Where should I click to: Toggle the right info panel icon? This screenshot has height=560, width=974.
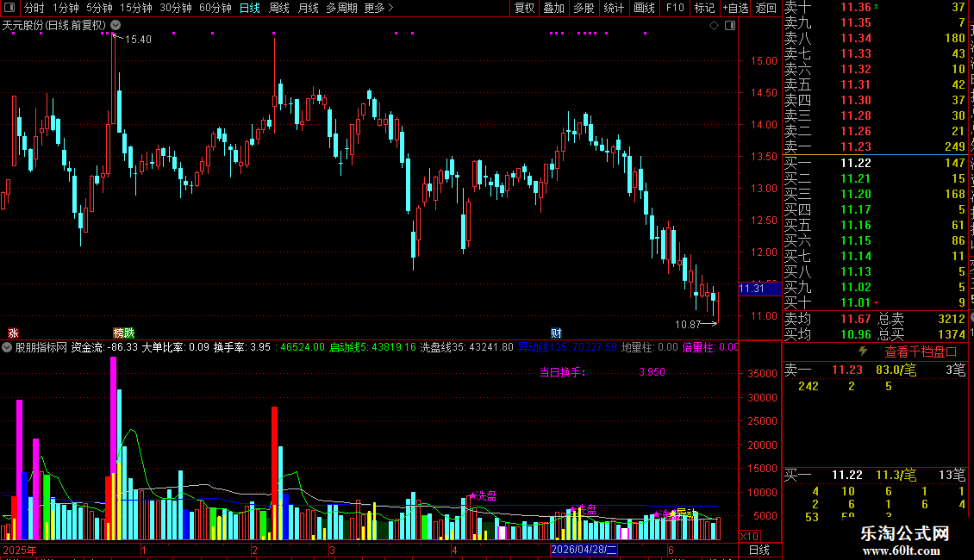tap(730, 26)
